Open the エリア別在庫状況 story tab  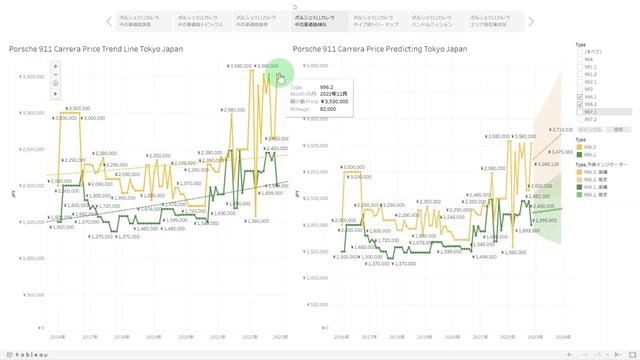point(495,21)
